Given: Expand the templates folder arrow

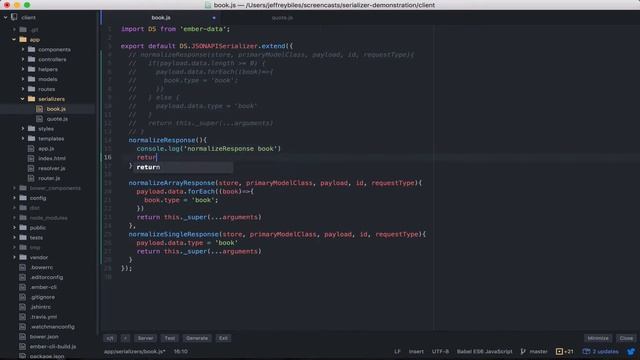Looking at the screenshot, I should tap(23, 138).
